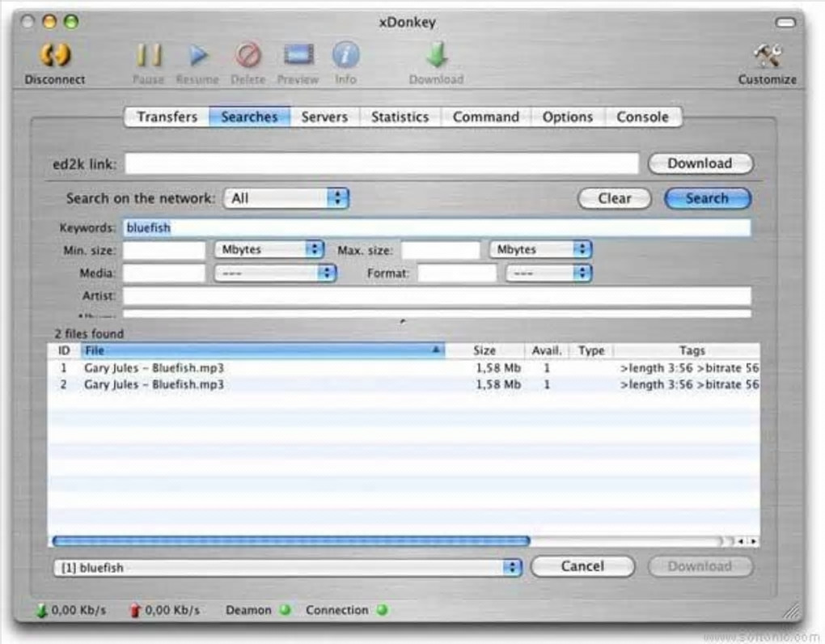Click the Delete toolbar icon
825x644 pixels.
click(x=247, y=55)
